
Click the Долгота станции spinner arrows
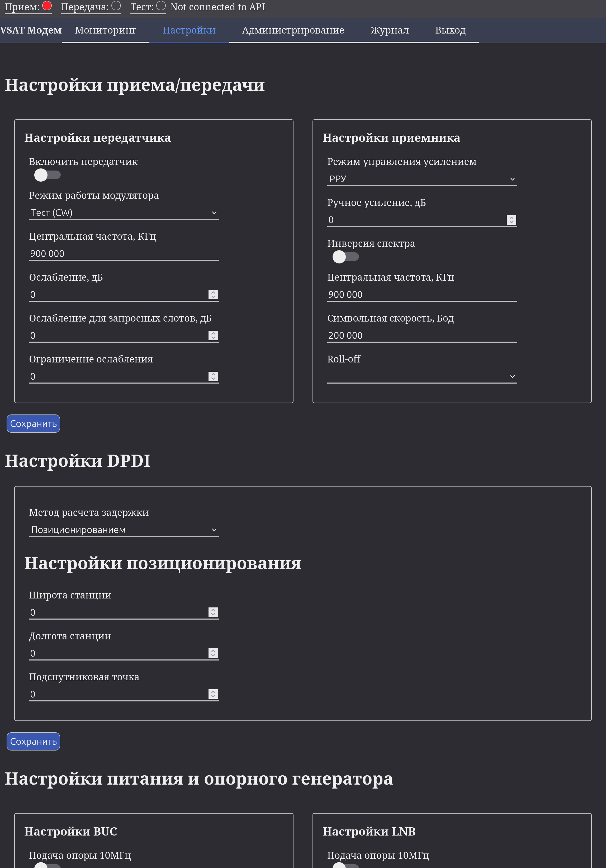click(x=213, y=653)
